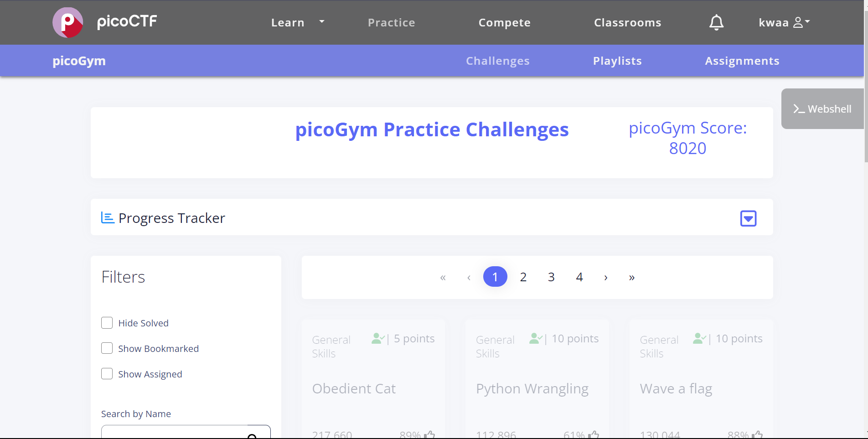Screen dimensions: 868x439
Task: Jump to the last page arrow
Action: tap(631, 277)
